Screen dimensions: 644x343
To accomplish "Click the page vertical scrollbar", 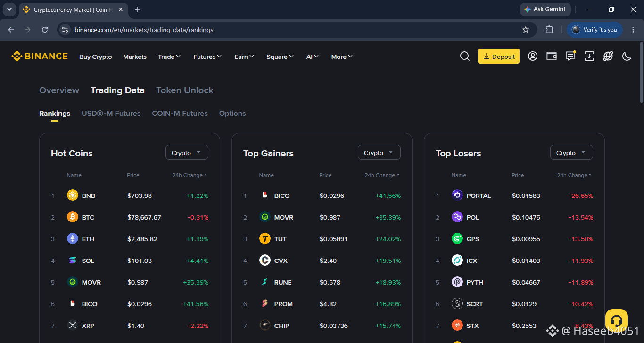I will 641,72.
